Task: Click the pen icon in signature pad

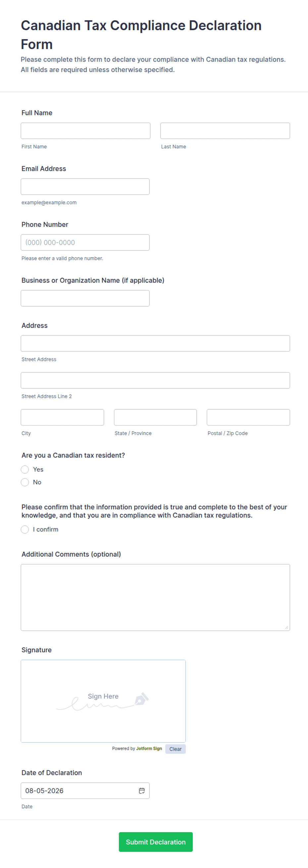Action: [141, 699]
